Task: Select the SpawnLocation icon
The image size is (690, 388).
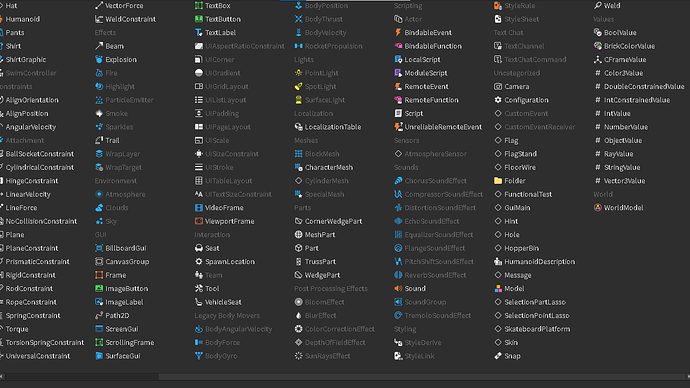Action: point(198,262)
